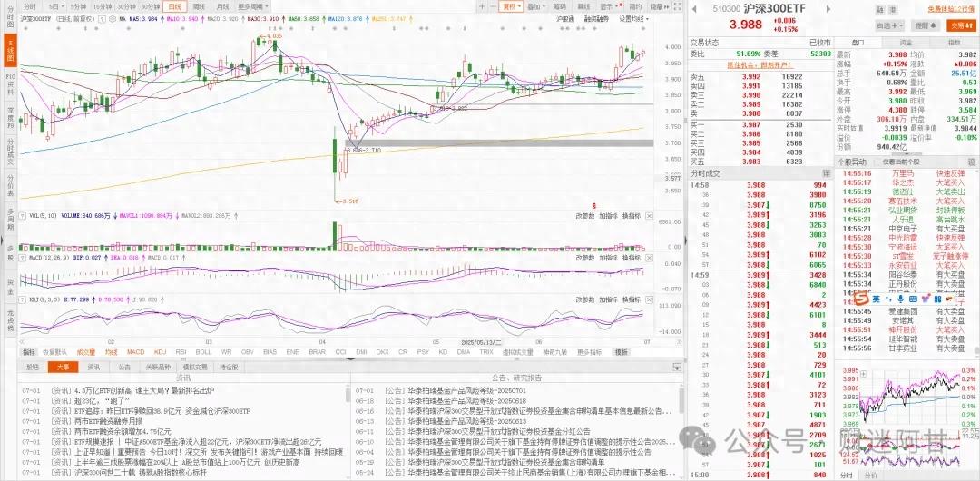Open the 提醒 alert bell button
The height and width of the screenshot is (481, 980).
pos(925,25)
